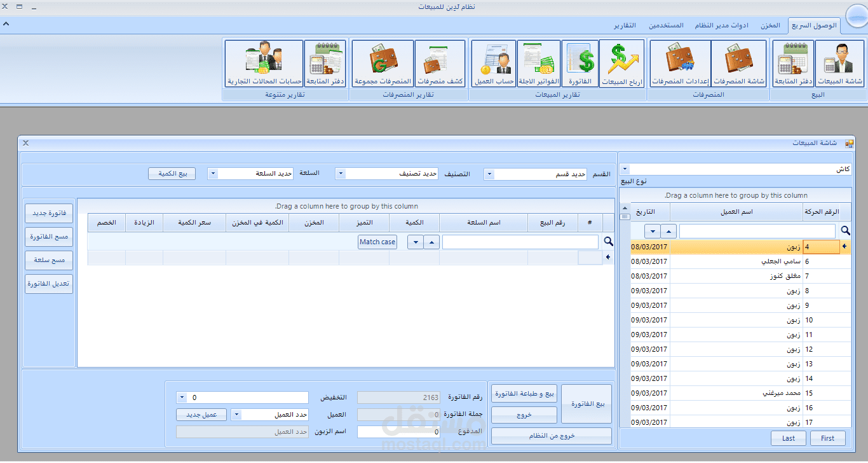Viewport: 868px width, 463px height.
Task: Close شاشة المبيعات inner window
Action: pyautogui.click(x=26, y=143)
